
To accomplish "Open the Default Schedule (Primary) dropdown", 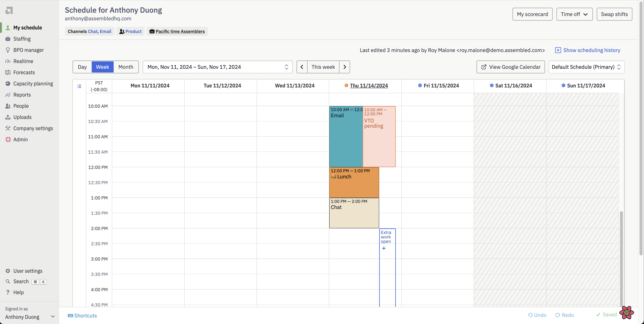I will pos(586,67).
